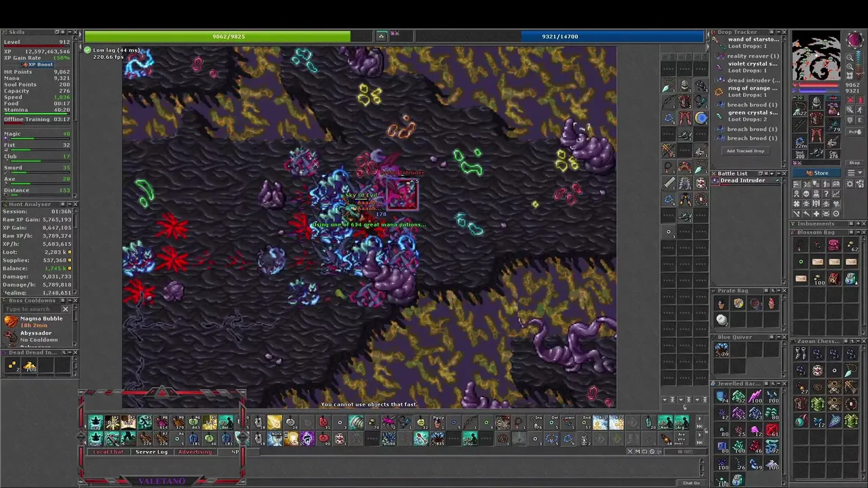Click the minimap compass rose
Image resolution: width=868 pixels, height=488 pixels.
[x=855, y=39]
